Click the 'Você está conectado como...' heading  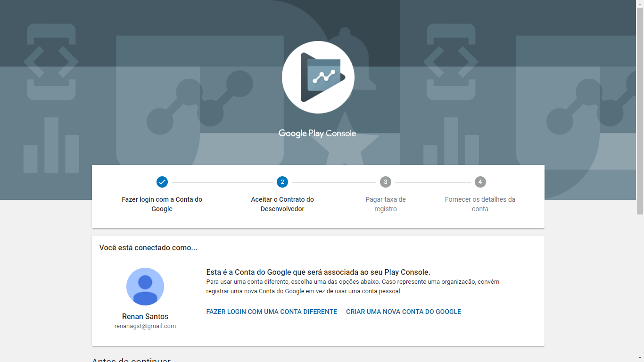(149, 248)
